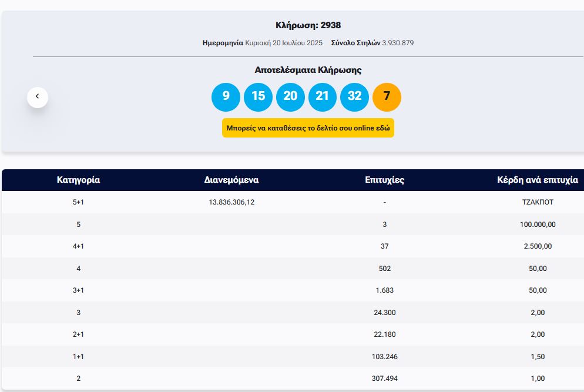Click the Κέρδη ανά επιτυχία header

[x=537, y=180]
